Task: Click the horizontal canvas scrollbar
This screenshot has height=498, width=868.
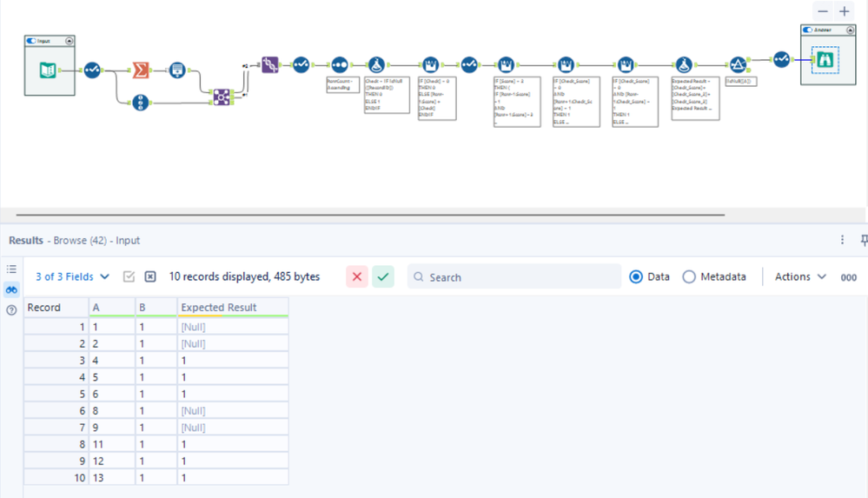Action: [x=370, y=215]
